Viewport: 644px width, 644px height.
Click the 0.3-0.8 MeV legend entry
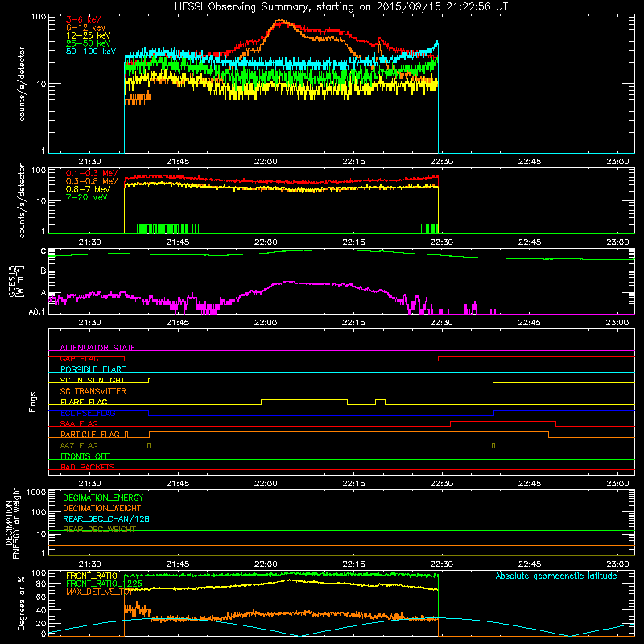pos(92,181)
